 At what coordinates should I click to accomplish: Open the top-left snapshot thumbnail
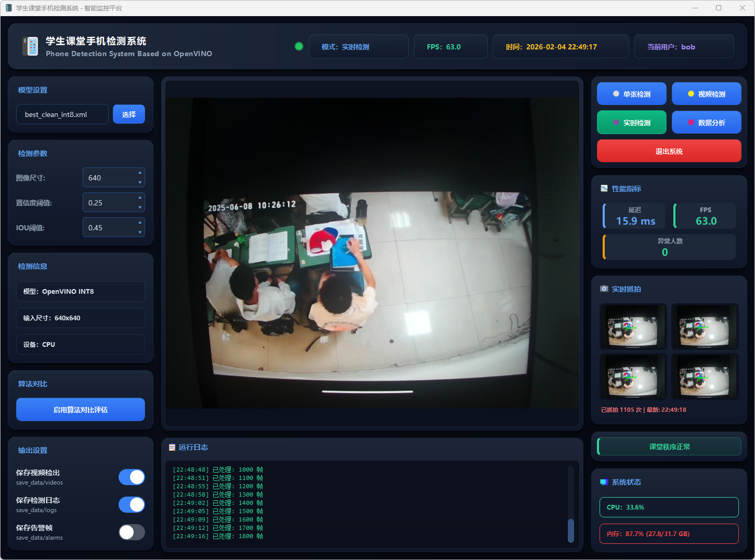(x=633, y=327)
